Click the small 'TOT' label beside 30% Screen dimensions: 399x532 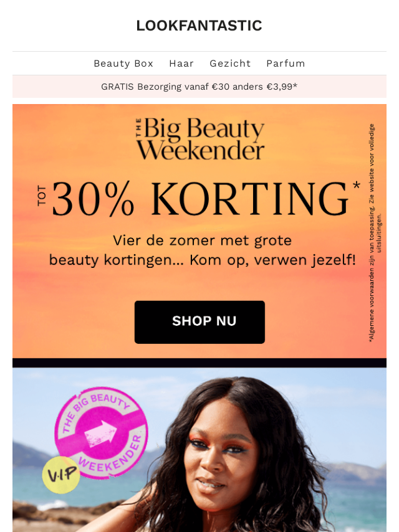[x=42, y=196]
